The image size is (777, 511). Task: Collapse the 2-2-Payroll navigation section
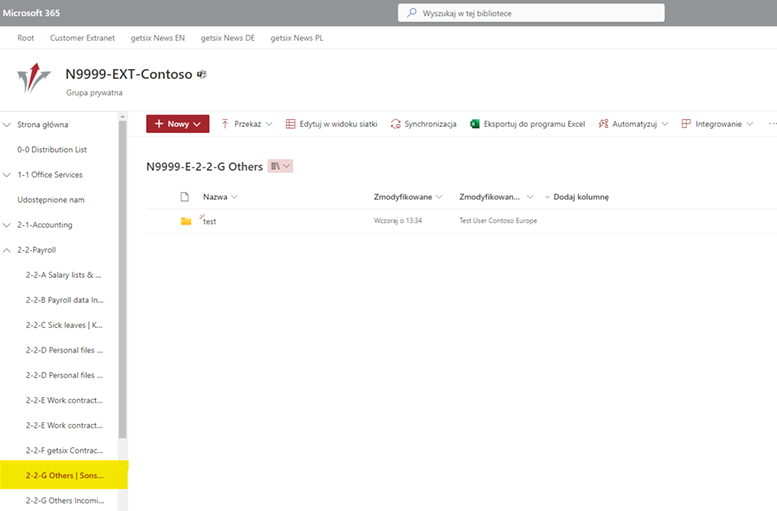click(x=7, y=250)
